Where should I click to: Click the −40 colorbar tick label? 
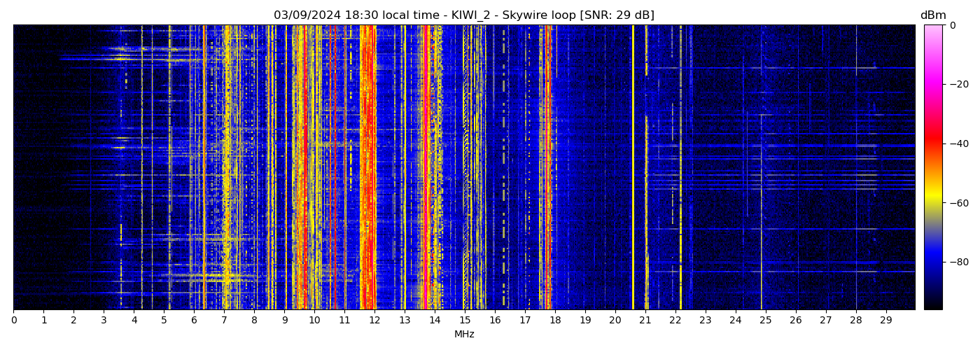957,143
